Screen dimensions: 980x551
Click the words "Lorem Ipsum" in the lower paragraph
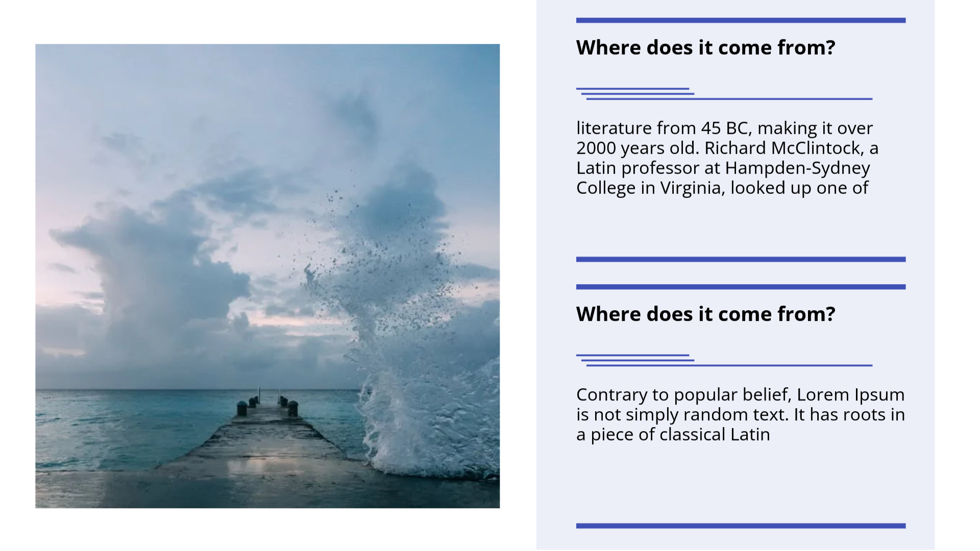click(x=850, y=395)
